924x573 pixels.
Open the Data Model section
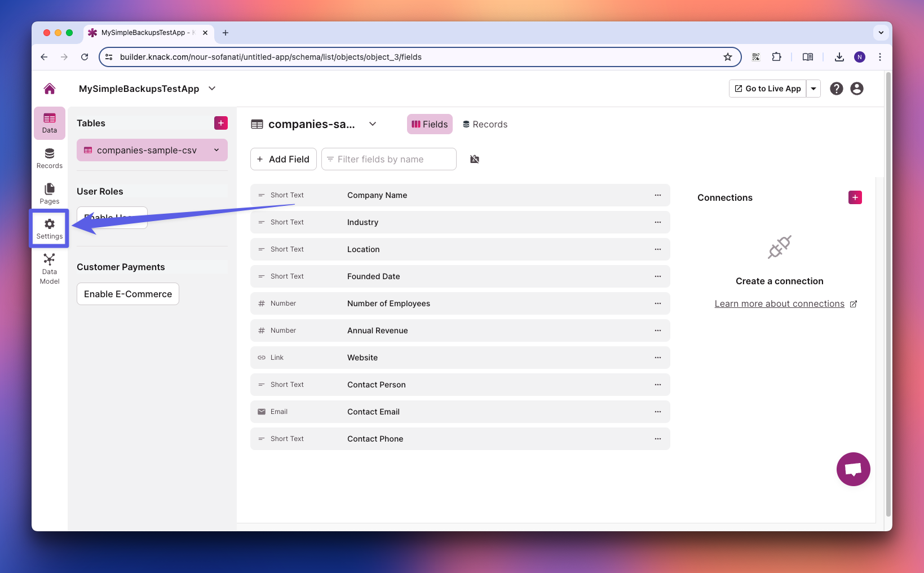tap(50, 268)
